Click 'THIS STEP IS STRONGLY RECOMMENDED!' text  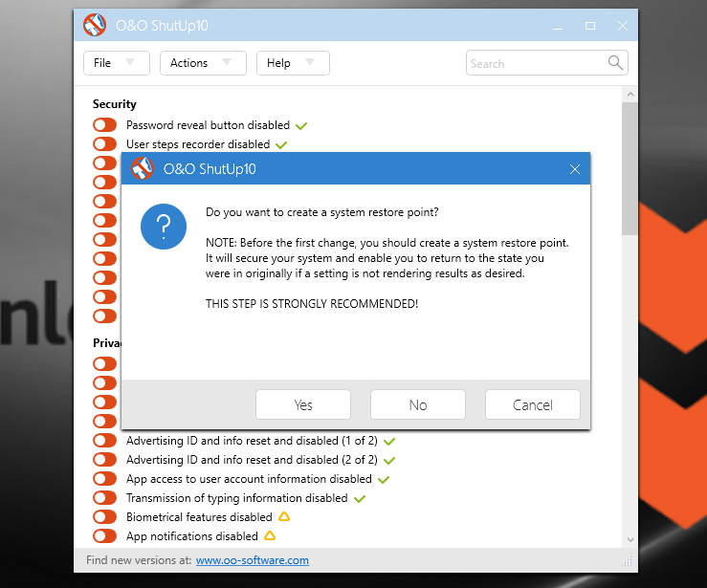click(x=312, y=304)
